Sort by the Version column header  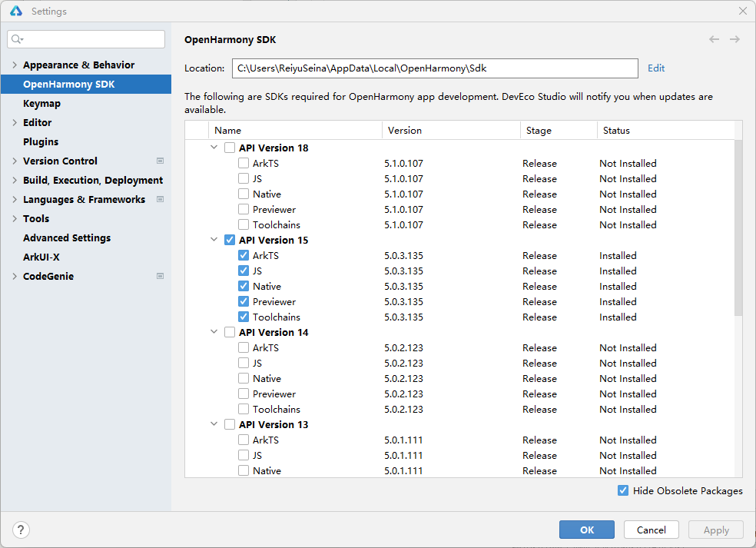[451, 130]
